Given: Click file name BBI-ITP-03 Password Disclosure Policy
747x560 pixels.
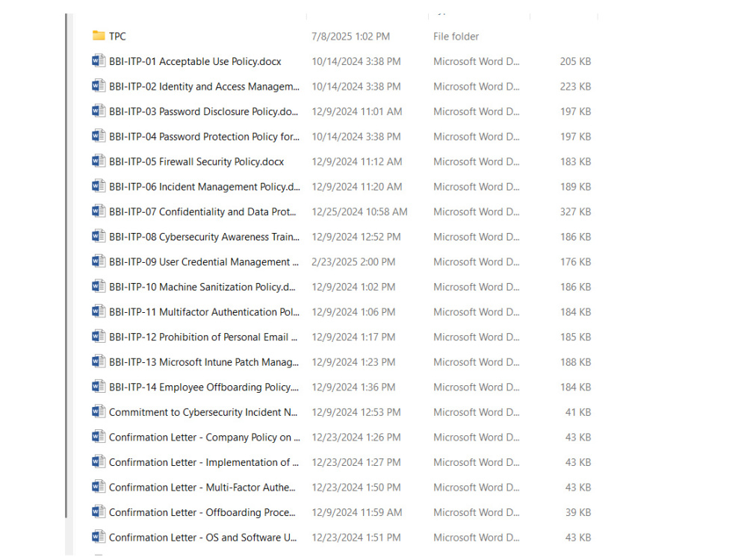Looking at the screenshot, I should 203,111.
